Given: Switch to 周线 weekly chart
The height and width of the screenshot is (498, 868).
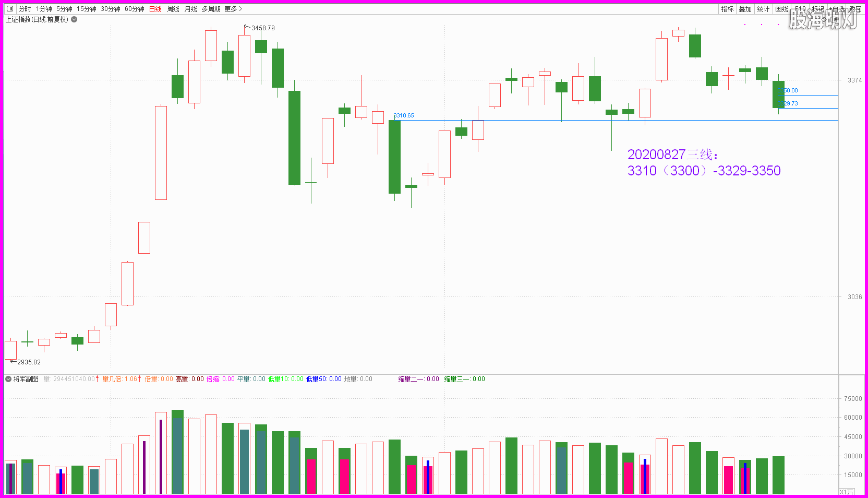Looking at the screenshot, I should [173, 9].
